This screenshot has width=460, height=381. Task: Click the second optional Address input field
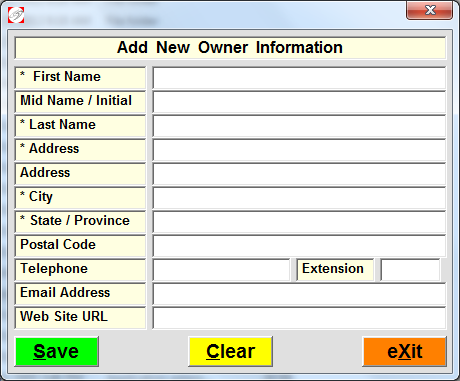point(299,174)
